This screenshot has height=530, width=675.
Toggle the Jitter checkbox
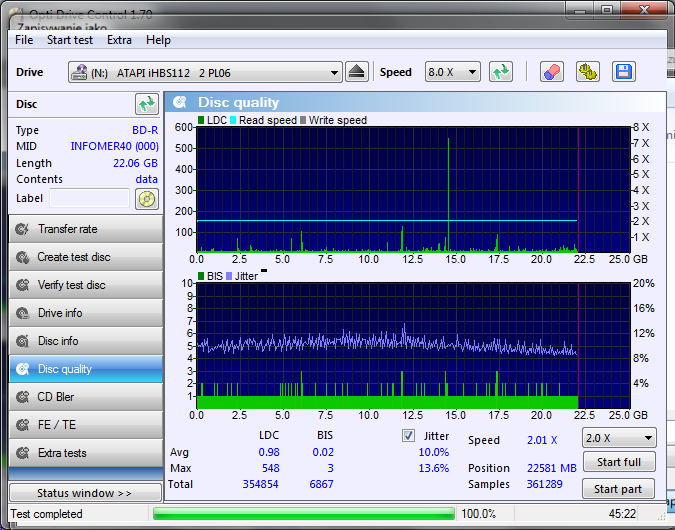point(408,436)
